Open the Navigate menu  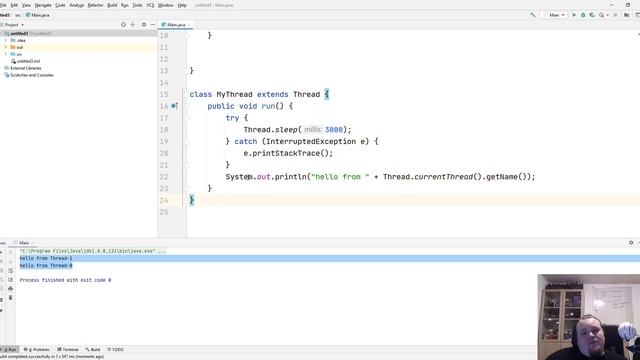[43, 5]
